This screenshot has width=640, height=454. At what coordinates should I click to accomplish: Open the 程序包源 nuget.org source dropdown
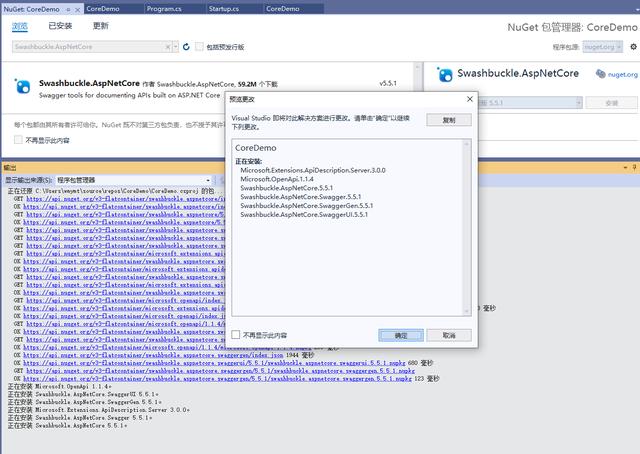pos(602,47)
